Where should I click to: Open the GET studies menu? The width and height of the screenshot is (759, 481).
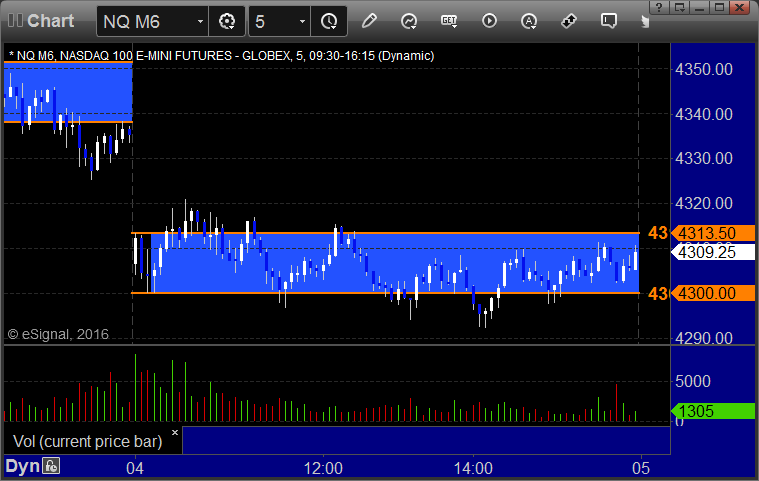point(449,21)
